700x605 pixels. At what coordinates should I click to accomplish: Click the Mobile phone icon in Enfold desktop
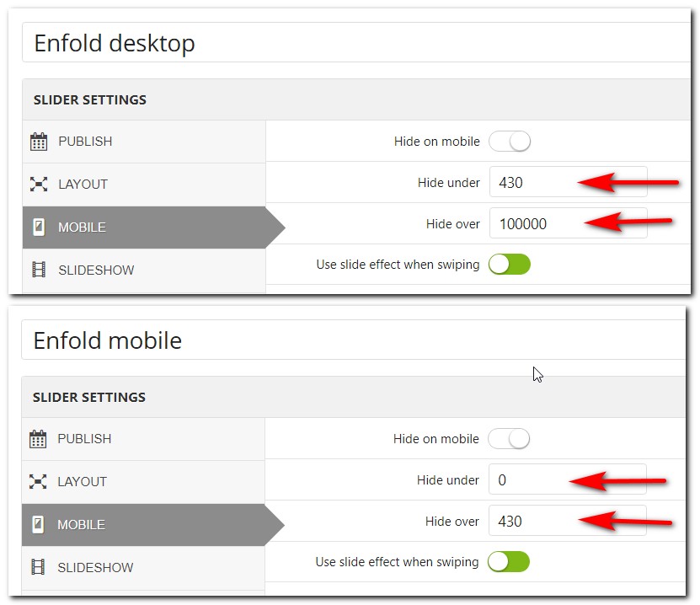click(39, 227)
